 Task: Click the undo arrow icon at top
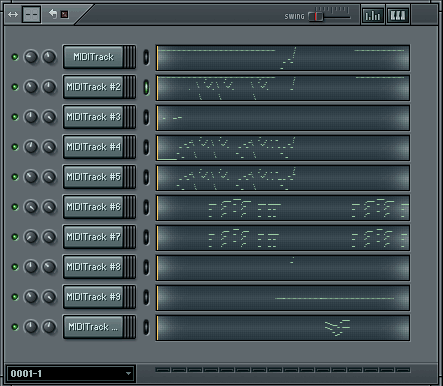click(x=53, y=14)
